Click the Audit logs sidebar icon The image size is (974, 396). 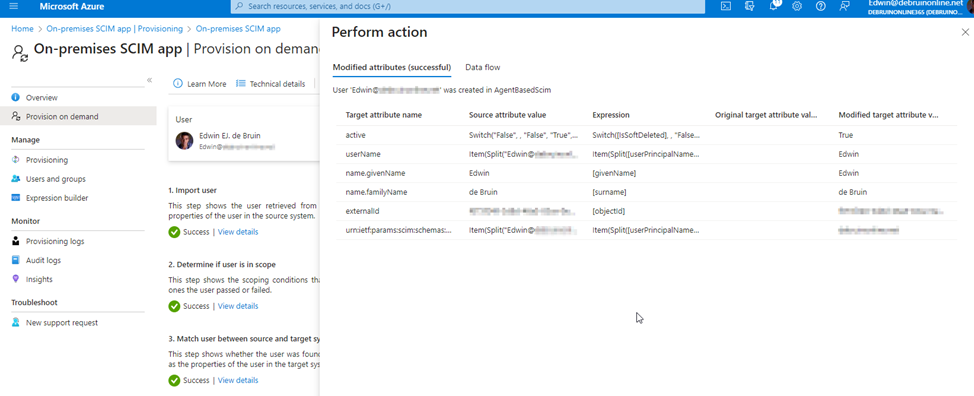pos(16,260)
